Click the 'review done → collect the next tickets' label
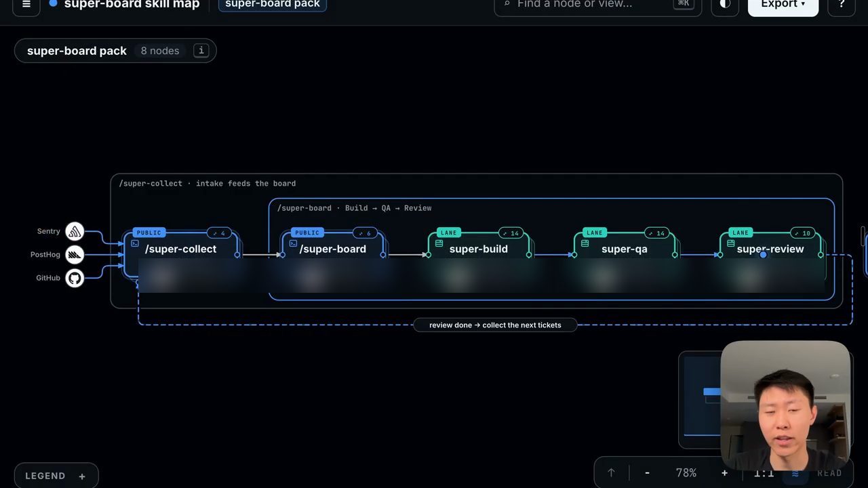 tap(495, 325)
